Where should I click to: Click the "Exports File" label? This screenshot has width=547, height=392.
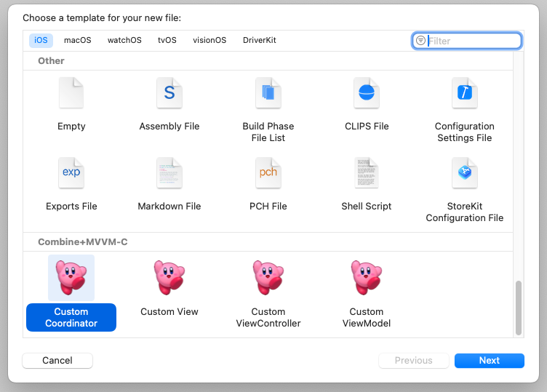[71, 206]
